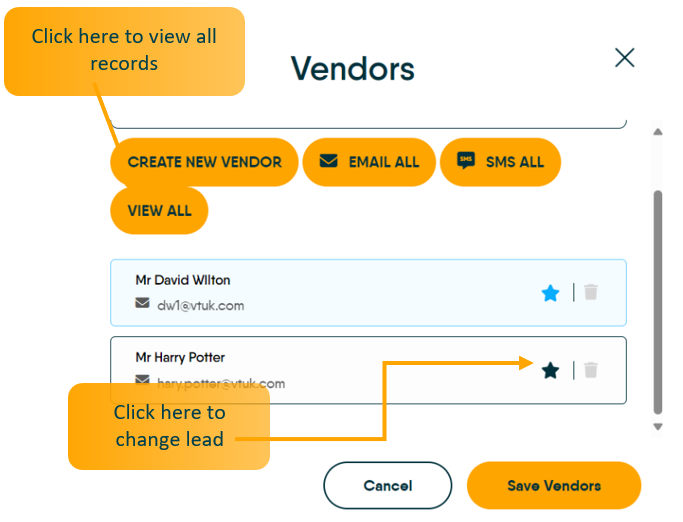Make Harry Potter lead via the star
The width and height of the screenshot is (683, 522).
(550, 370)
